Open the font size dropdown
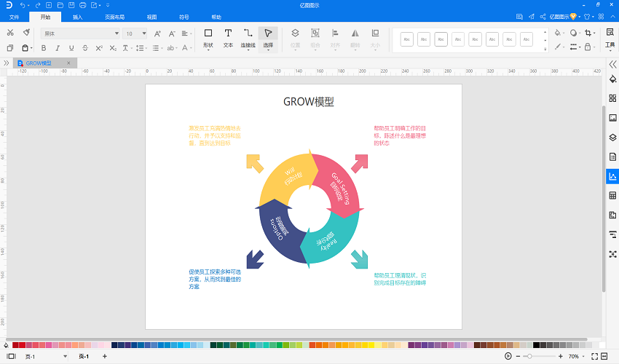 coord(135,33)
